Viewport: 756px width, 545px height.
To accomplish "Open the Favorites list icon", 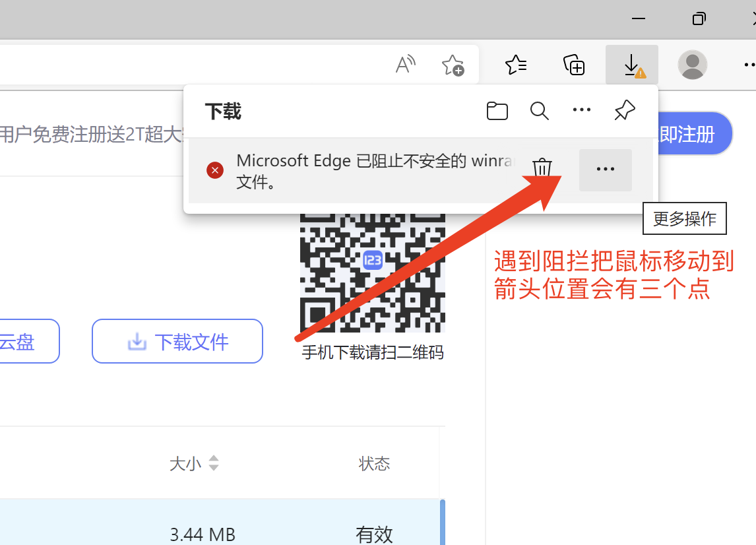I will pos(516,65).
